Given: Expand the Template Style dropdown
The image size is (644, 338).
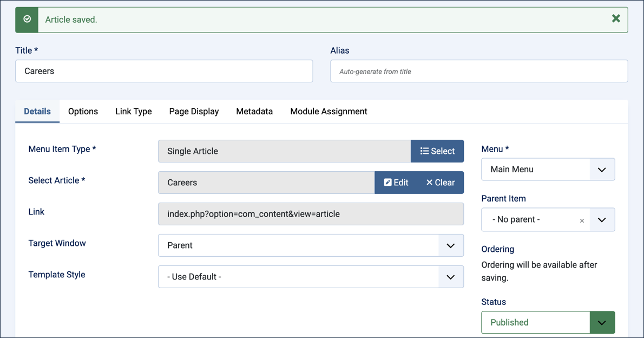Looking at the screenshot, I should pyautogui.click(x=311, y=277).
